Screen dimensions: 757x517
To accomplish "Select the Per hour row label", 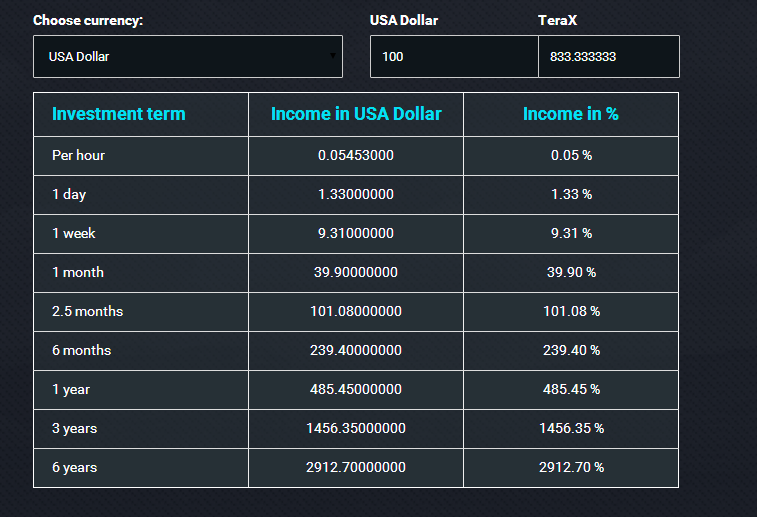I will point(79,155).
